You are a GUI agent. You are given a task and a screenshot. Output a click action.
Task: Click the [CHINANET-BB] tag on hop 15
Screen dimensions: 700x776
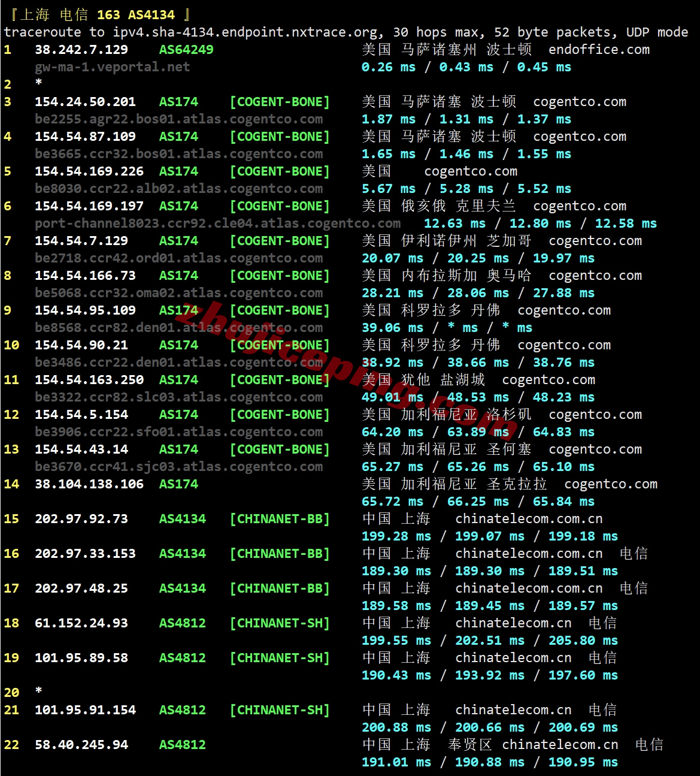(280, 519)
